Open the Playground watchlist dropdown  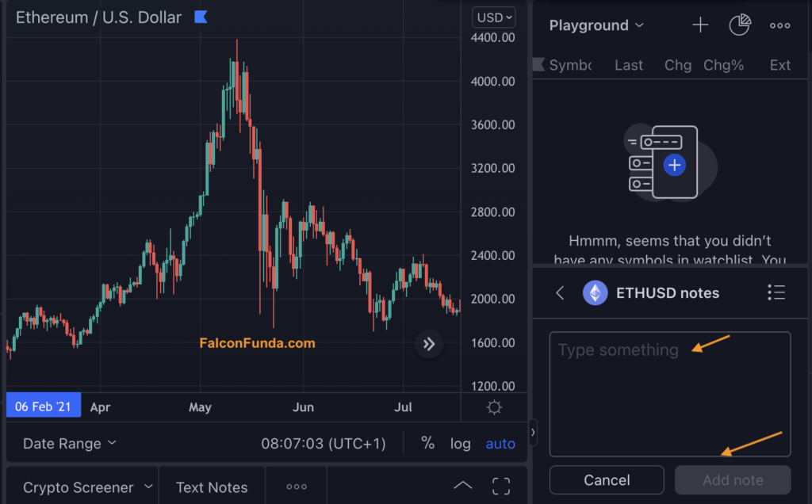tap(596, 25)
